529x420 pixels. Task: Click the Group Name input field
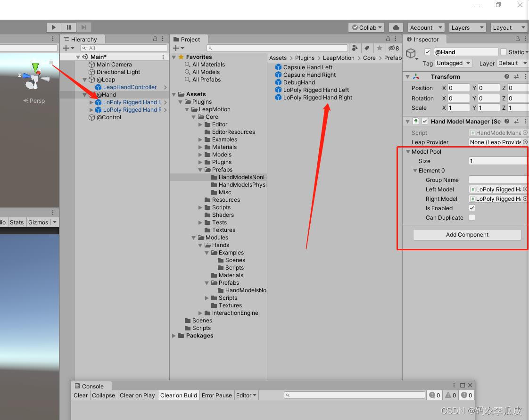[499, 180]
